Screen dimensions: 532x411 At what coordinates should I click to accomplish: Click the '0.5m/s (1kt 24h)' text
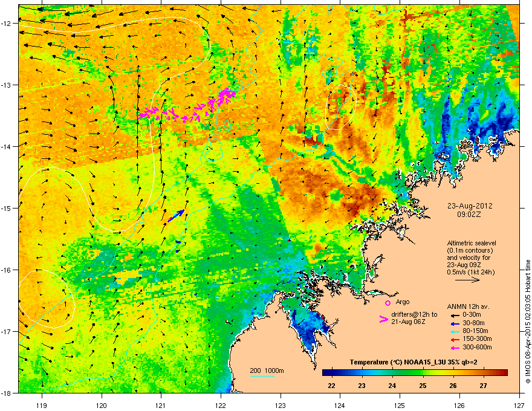[470, 273]
